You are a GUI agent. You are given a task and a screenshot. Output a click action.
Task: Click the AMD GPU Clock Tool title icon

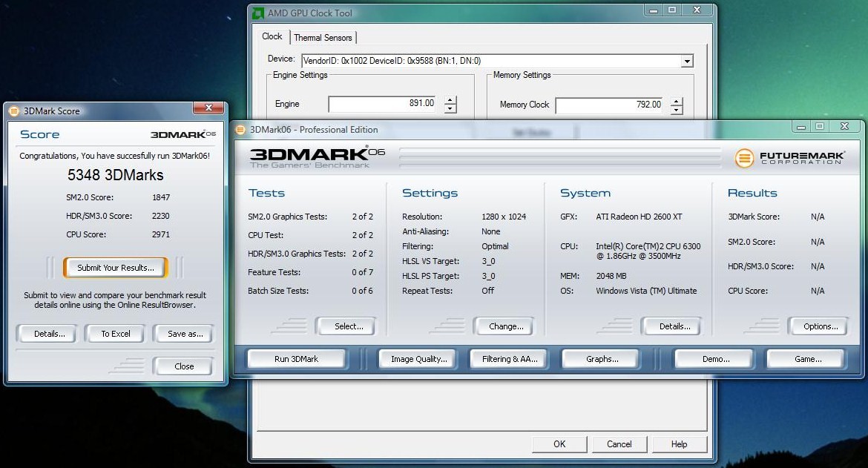click(258, 13)
